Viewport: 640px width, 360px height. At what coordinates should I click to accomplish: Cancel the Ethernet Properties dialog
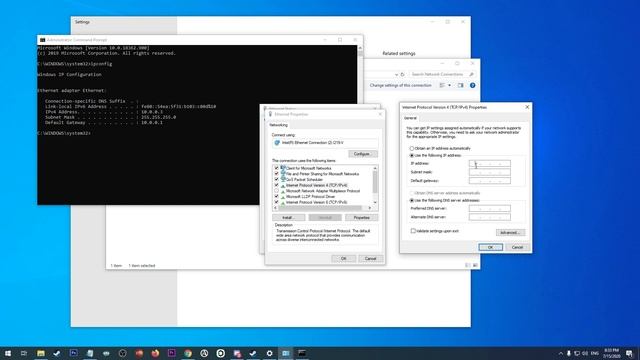pos(370,259)
